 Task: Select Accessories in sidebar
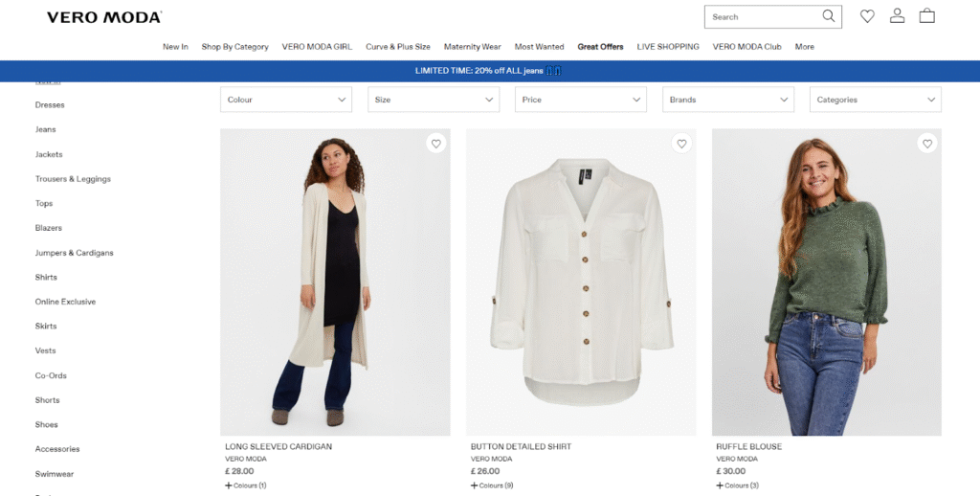tap(57, 449)
